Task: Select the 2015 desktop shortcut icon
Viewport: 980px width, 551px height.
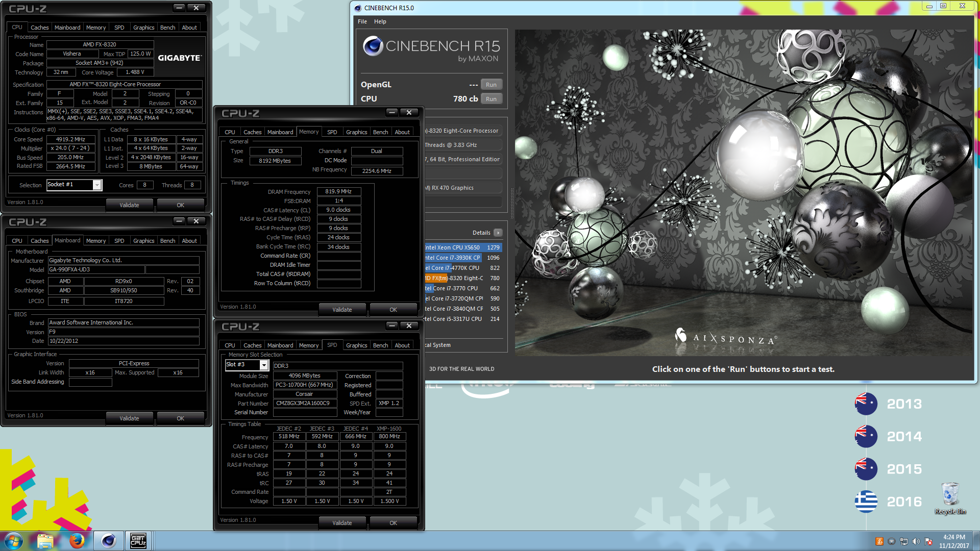Action: (866, 469)
